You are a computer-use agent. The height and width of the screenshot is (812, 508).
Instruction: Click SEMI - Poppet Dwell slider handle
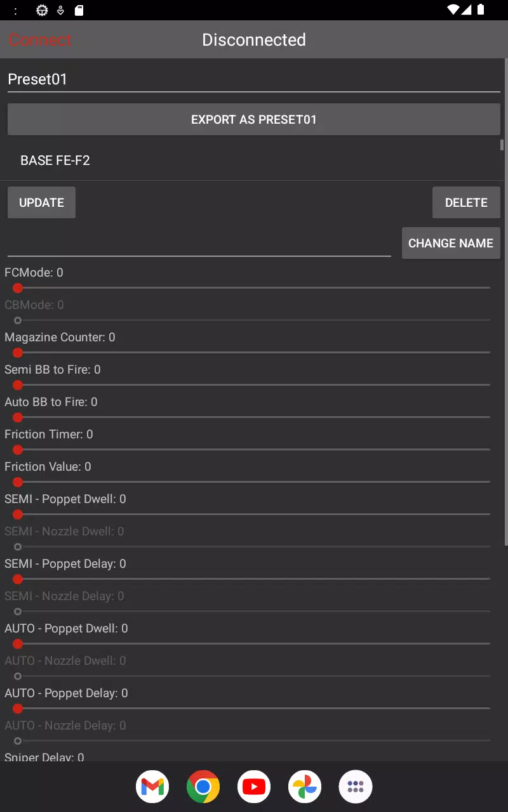[18, 514]
